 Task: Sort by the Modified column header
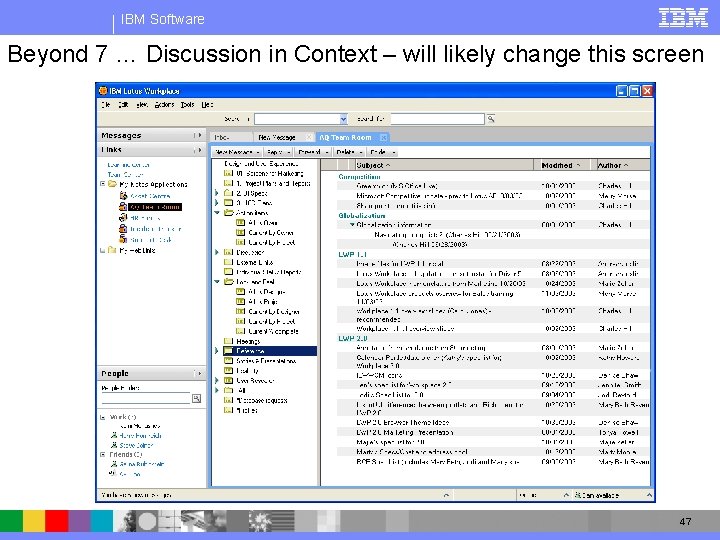coord(562,165)
